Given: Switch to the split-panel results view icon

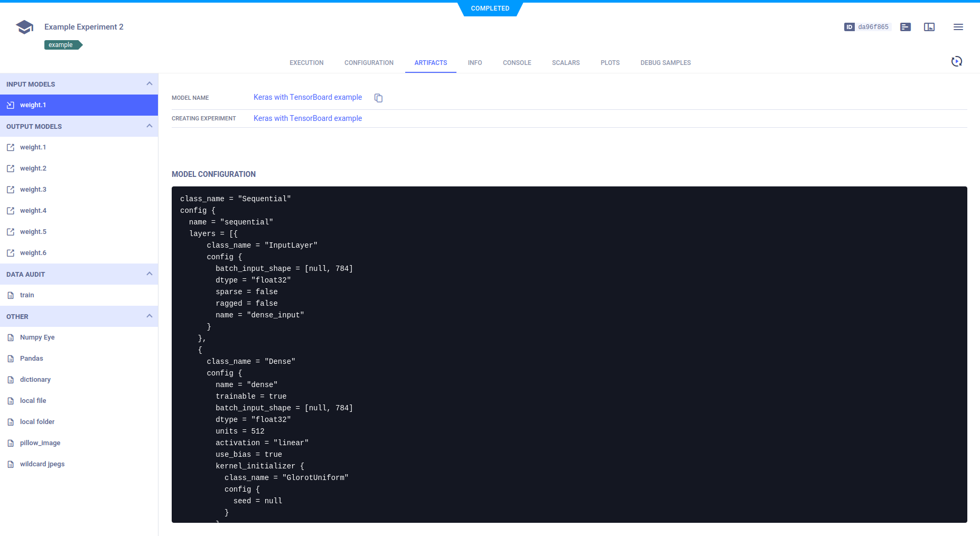Looking at the screenshot, I should (930, 27).
